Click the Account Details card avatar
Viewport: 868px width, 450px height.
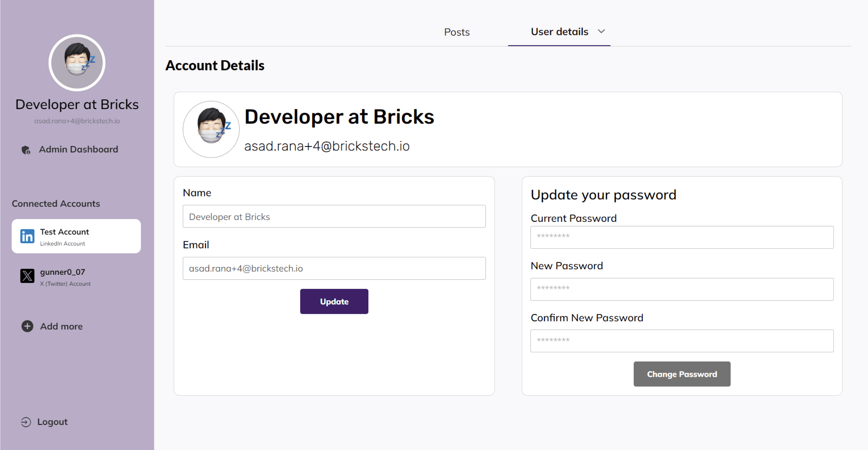click(x=211, y=129)
